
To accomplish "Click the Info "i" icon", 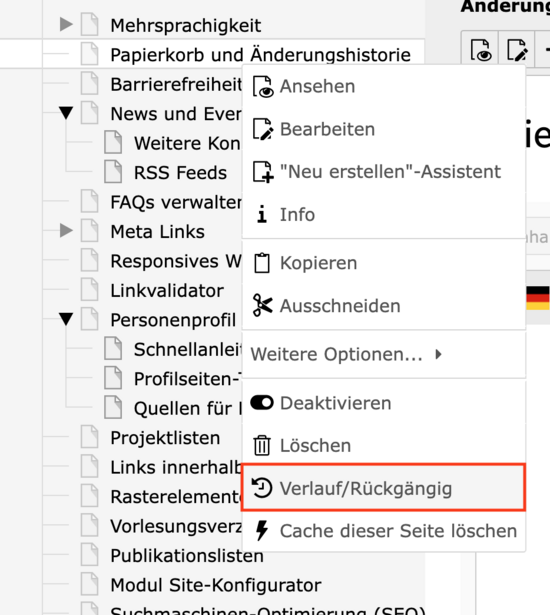I will pos(262,214).
